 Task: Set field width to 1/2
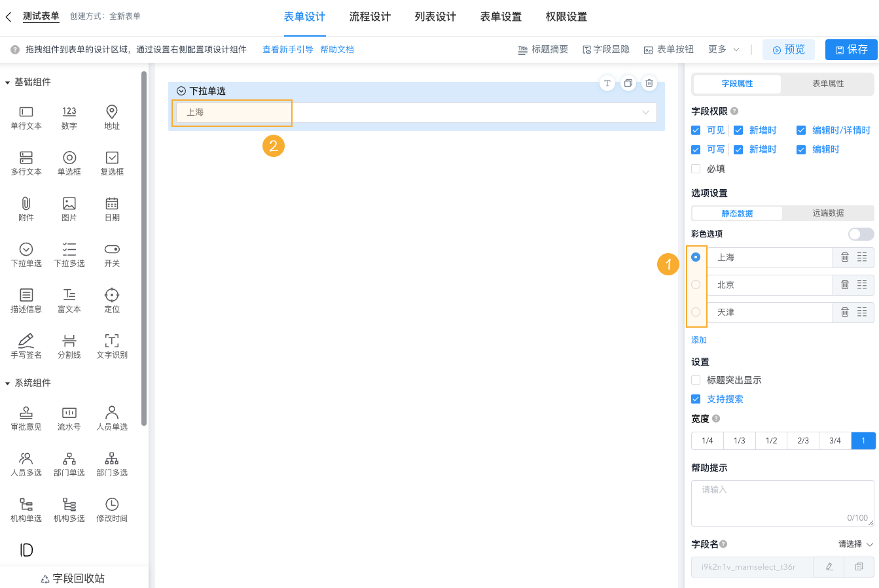(x=771, y=440)
